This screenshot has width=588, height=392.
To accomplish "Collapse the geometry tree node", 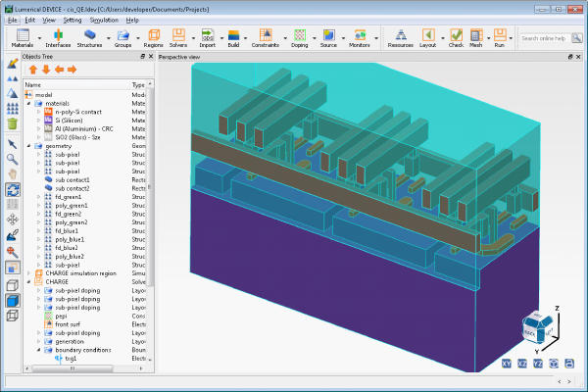I will [x=28, y=146].
